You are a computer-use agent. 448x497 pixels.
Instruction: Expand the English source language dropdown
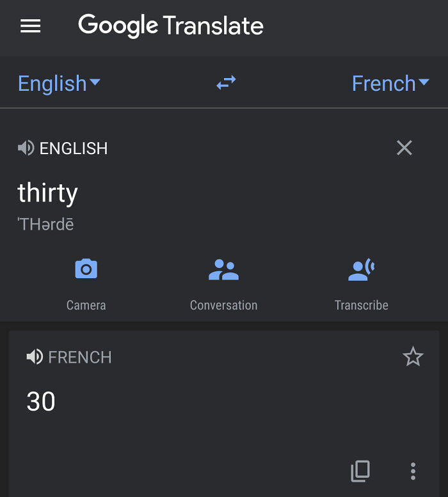(x=60, y=83)
